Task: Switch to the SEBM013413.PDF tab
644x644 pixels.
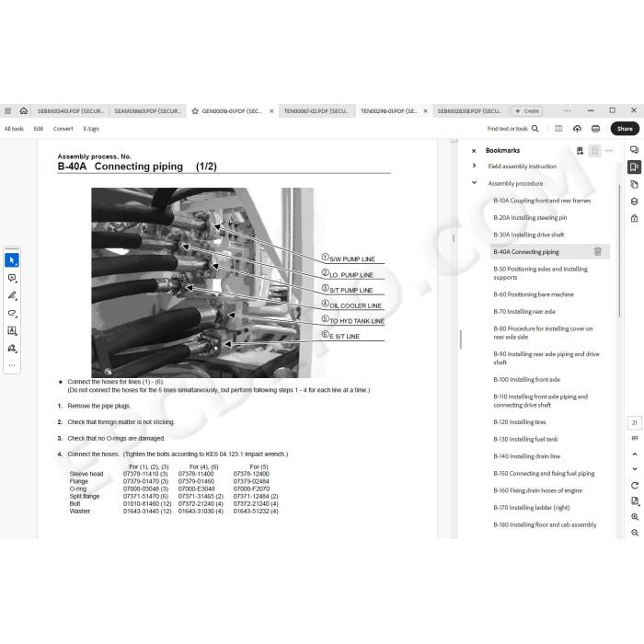Action: [x=70, y=111]
